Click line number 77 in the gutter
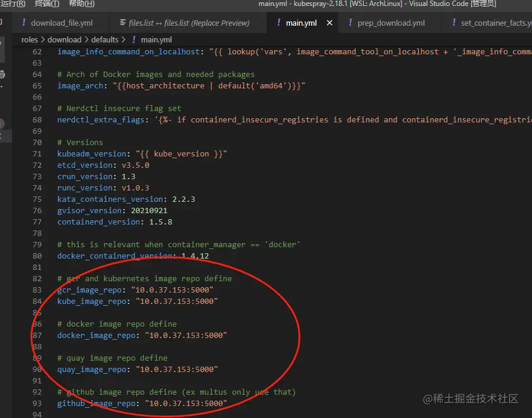The width and height of the screenshot is (532, 418). click(x=37, y=222)
